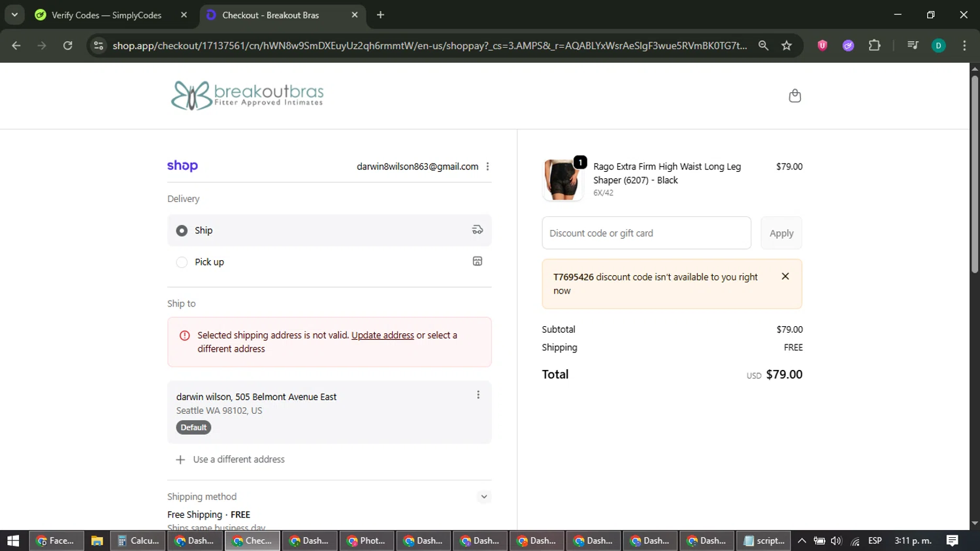Close the Verify Codes — SimplyCodes tab

coord(184,15)
